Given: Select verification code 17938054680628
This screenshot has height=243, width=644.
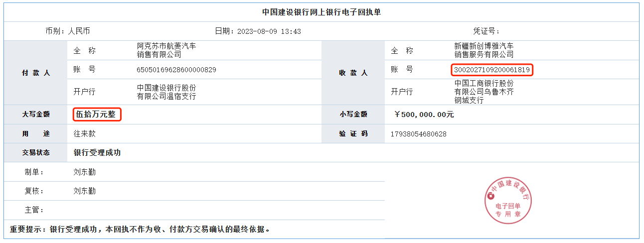Looking at the screenshot, I should pyautogui.click(x=419, y=134).
